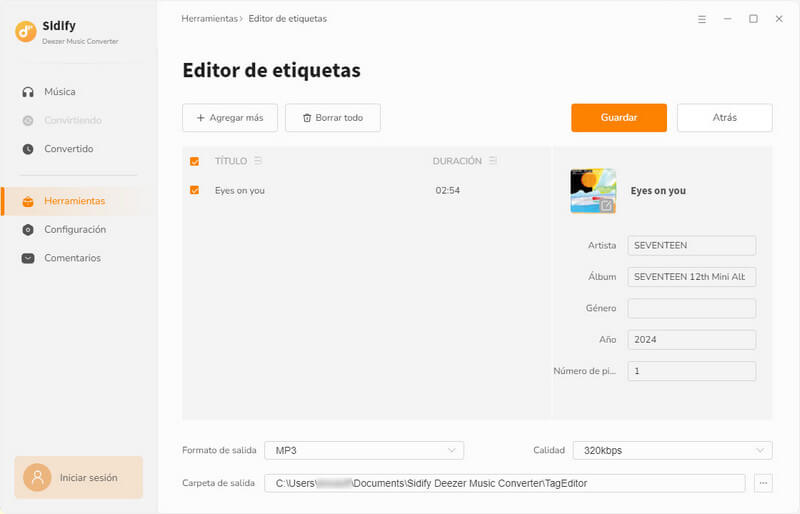
Task: Click the Comentarios envelope icon
Action: pyautogui.click(x=28, y=258)
